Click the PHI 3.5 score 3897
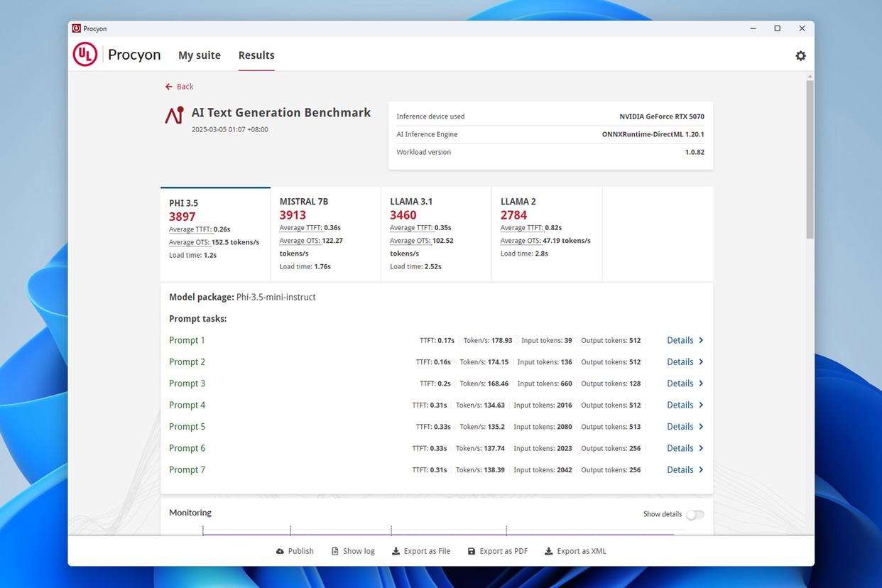This screenshot has width=882, height=588. pyautogui.click(x=182, y=217)
